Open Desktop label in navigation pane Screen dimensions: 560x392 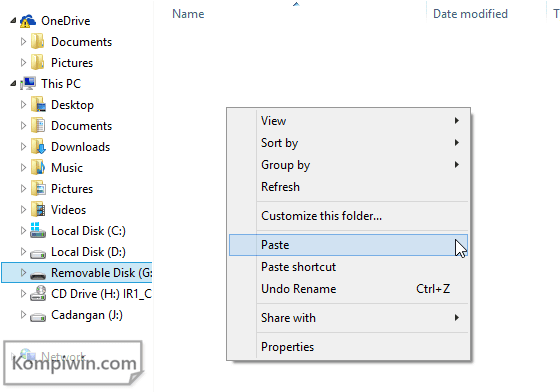point(72,105)
